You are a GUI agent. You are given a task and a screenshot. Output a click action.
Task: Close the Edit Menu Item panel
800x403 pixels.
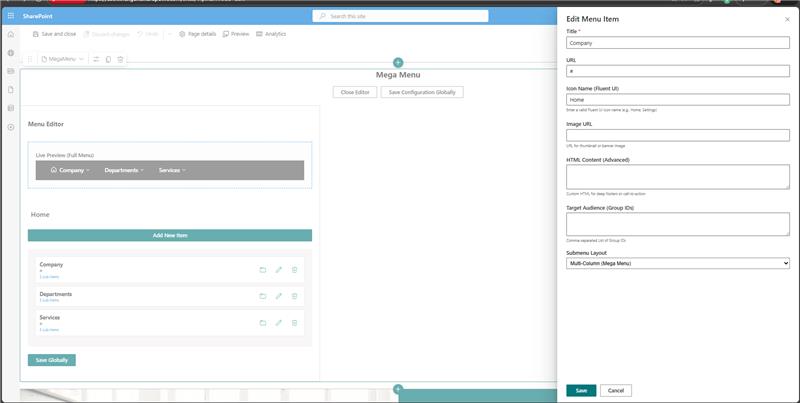point(787,19)
